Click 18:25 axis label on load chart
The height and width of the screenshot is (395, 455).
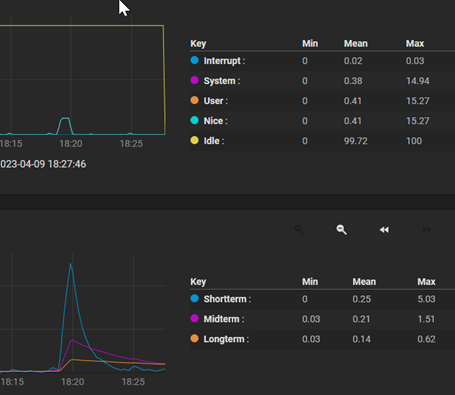point(133,382)
